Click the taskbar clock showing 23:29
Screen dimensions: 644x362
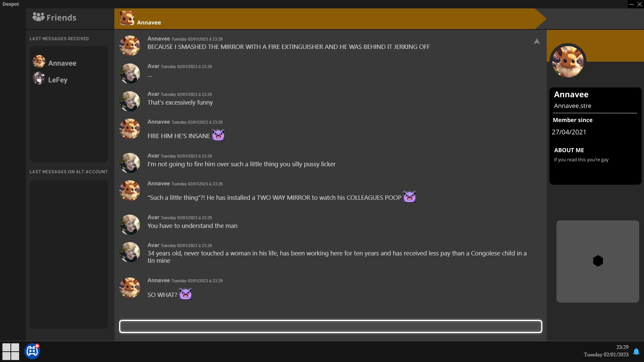pos(622,347)
